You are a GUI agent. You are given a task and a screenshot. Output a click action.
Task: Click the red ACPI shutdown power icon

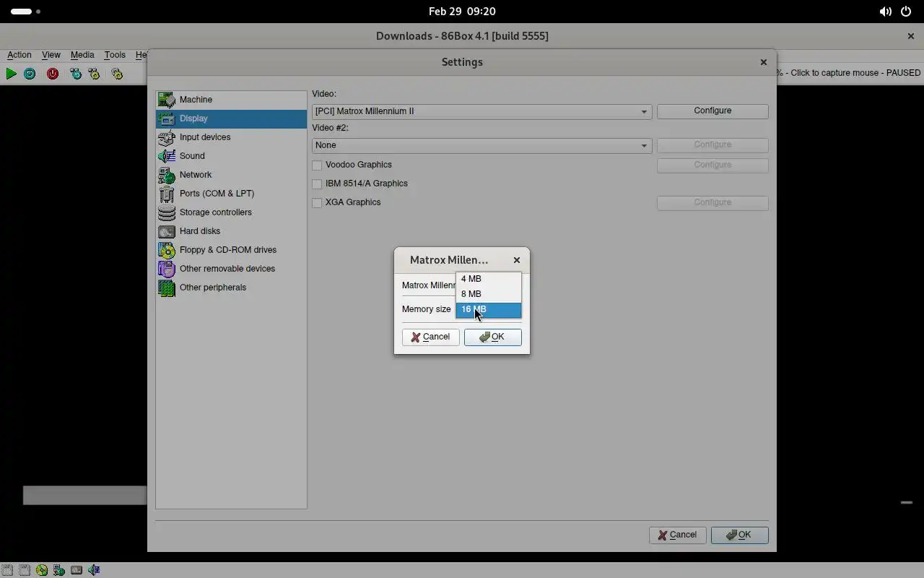53,74
